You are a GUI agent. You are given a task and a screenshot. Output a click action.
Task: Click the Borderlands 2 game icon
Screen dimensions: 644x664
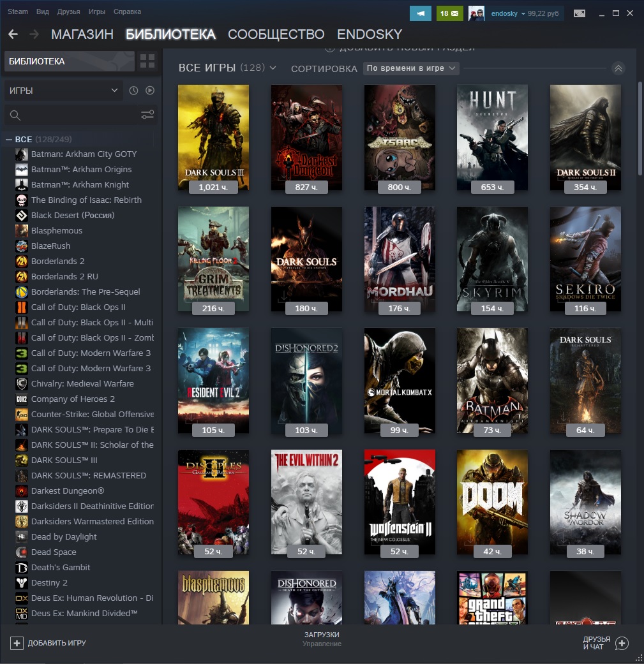[x=22, y=262]
